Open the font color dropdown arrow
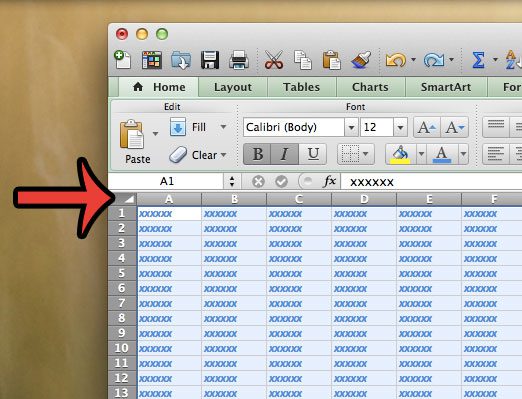The height and width of the screenshot is (399, 522). click(463, 154)
